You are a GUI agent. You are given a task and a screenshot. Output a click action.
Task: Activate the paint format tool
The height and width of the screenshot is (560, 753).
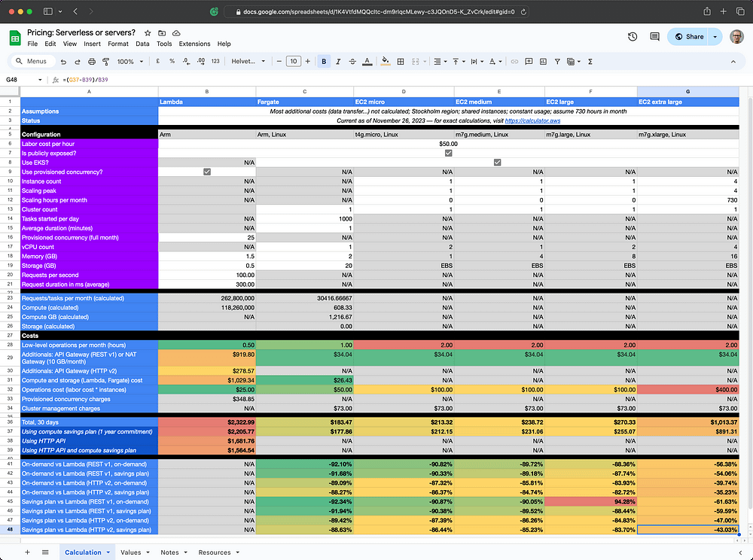pos(105,62)
